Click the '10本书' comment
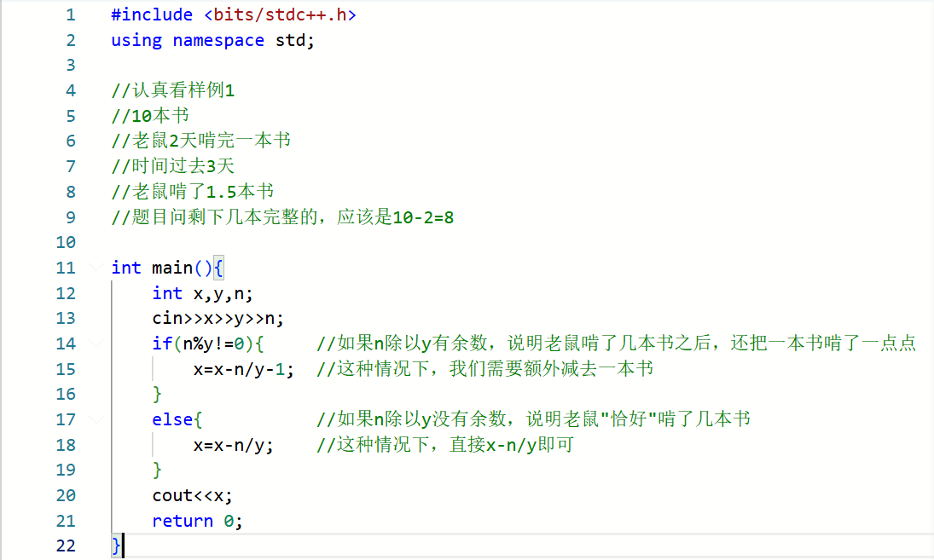 click(150, 116)
